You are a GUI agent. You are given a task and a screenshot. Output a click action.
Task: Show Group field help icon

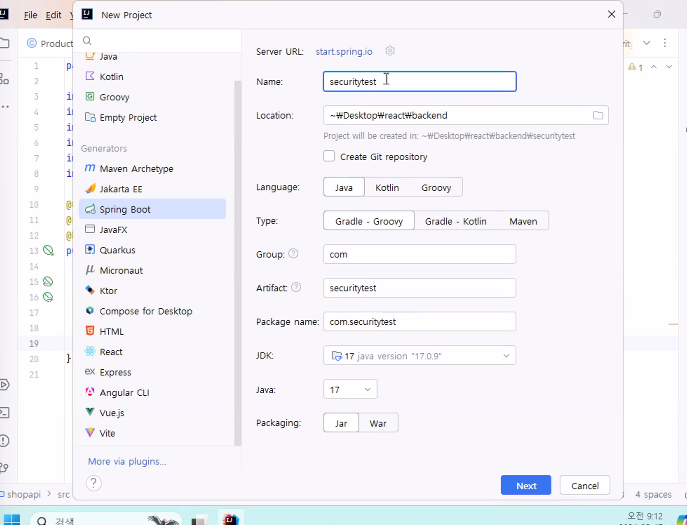(x=294, y=253)
